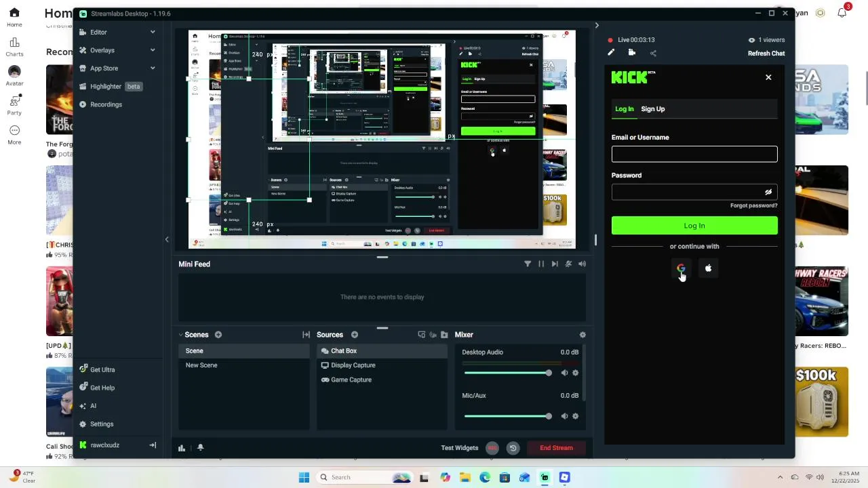
Task: Open Roblox Charts in left sidebar
Action: click(x=14, y=47)
